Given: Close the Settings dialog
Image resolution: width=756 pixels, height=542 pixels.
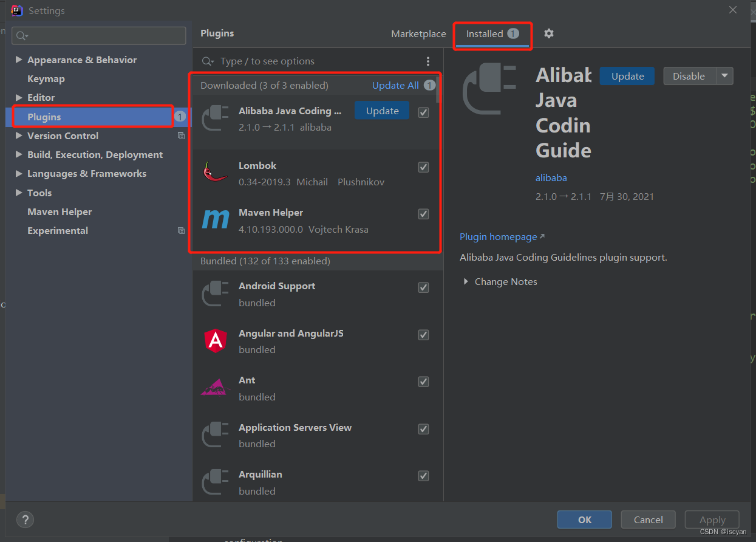Looking at the screenshot, I should [733, 10].
